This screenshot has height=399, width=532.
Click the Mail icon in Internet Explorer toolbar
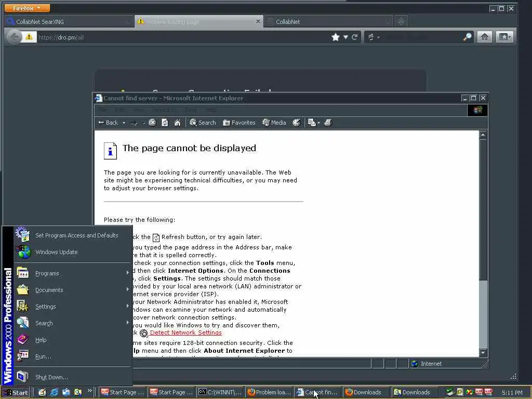point(312,123)
